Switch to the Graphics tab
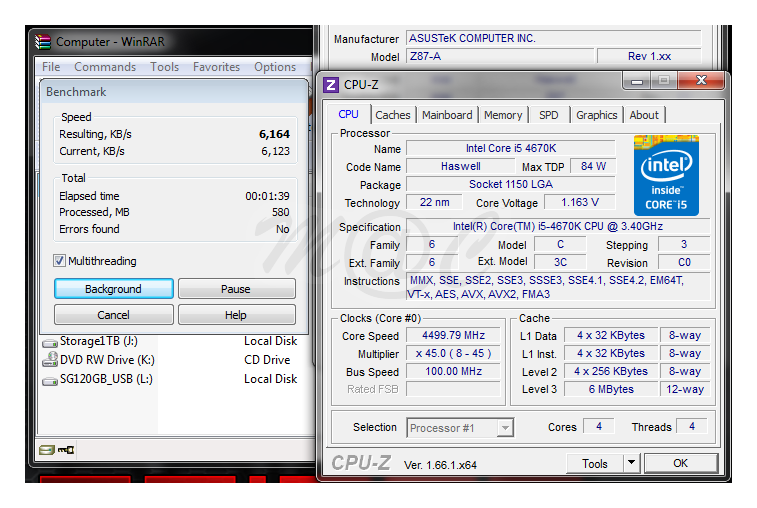 tap(596, 115)
